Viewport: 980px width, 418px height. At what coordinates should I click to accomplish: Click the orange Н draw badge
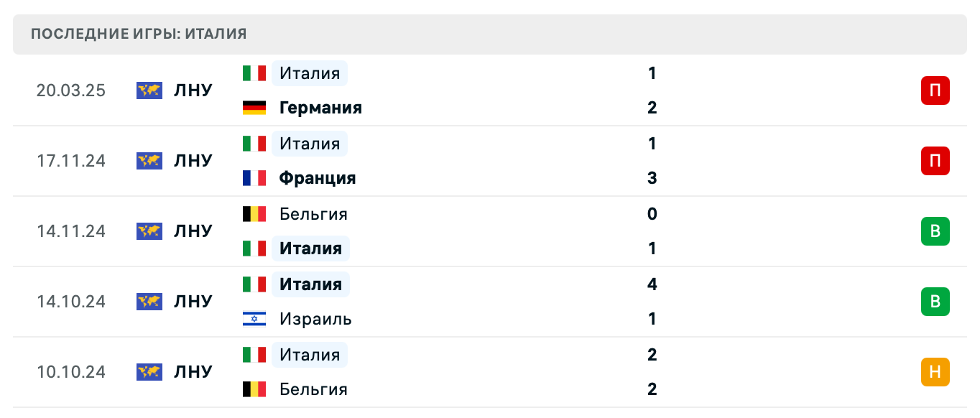(x=934, y=372)
